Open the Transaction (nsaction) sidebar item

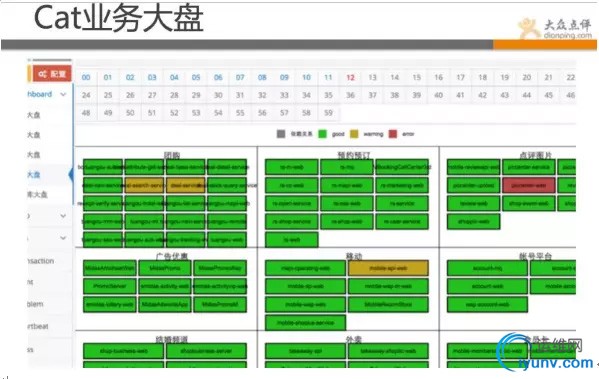click(40, 261)
